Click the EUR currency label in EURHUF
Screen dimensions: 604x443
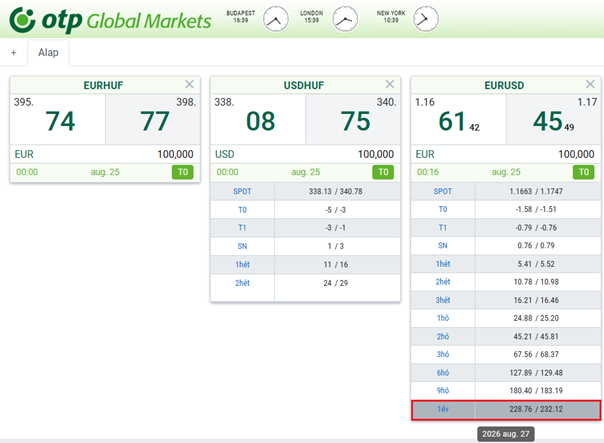[24, 154]
